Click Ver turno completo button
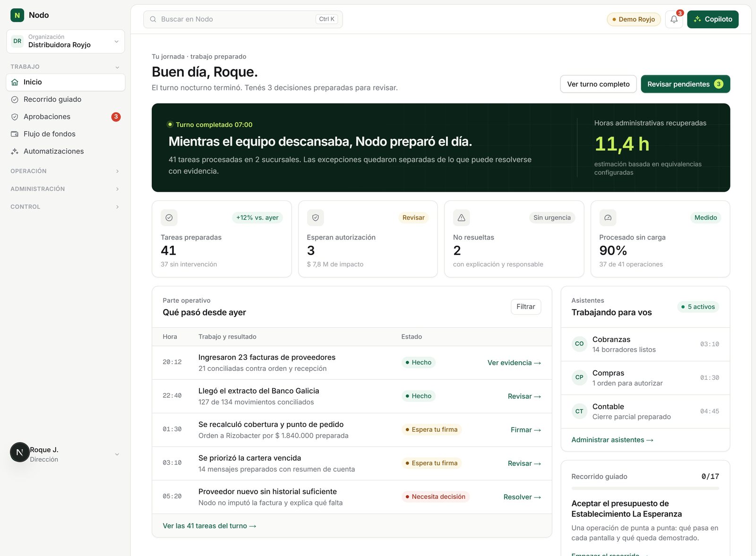The image size is (756, 556). (598, 84)
